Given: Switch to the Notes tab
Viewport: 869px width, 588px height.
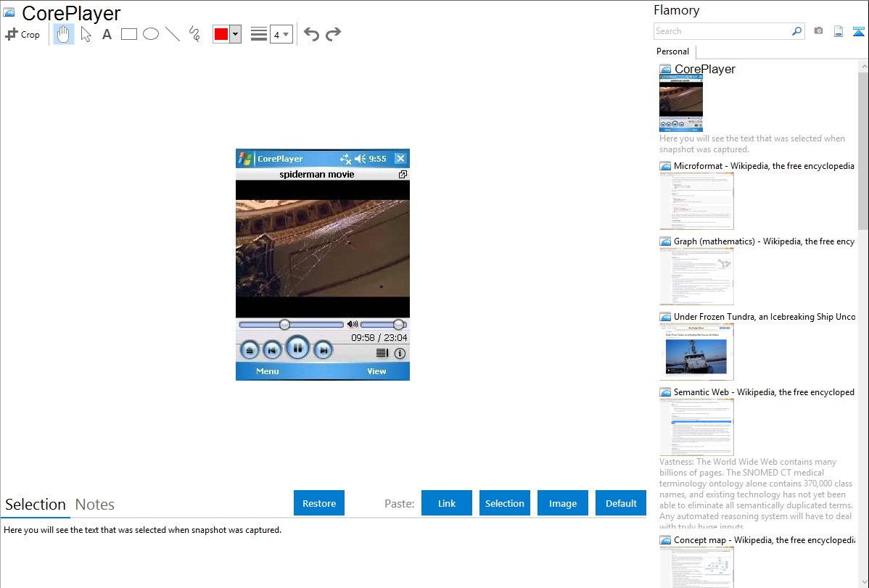Looking at the screenshot, I should (x=95, y=505).
